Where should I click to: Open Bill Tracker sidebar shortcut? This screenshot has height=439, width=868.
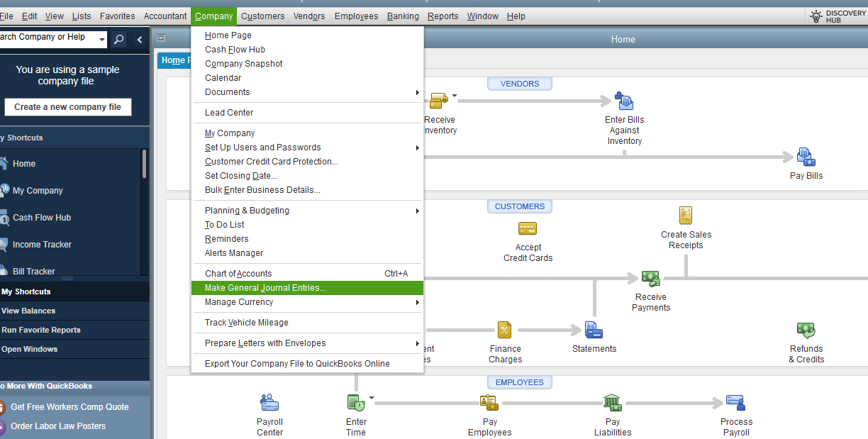(33, 272)
